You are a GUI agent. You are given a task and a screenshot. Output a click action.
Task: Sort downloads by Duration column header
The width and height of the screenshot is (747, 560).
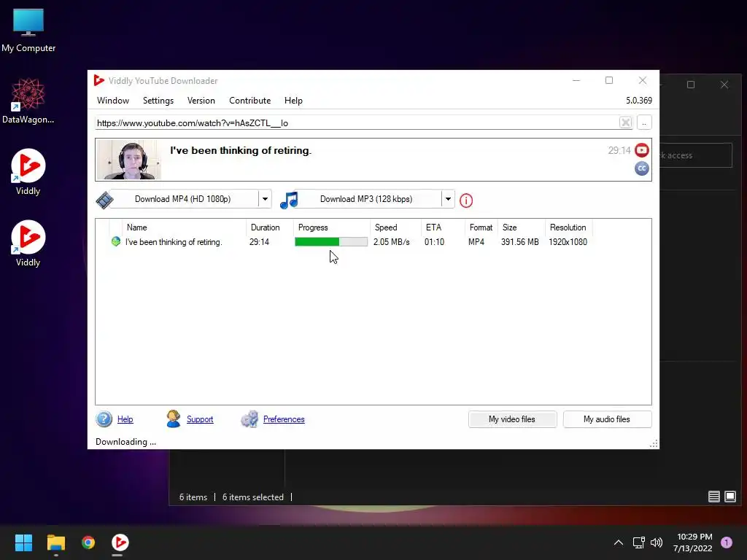point(269,227)
